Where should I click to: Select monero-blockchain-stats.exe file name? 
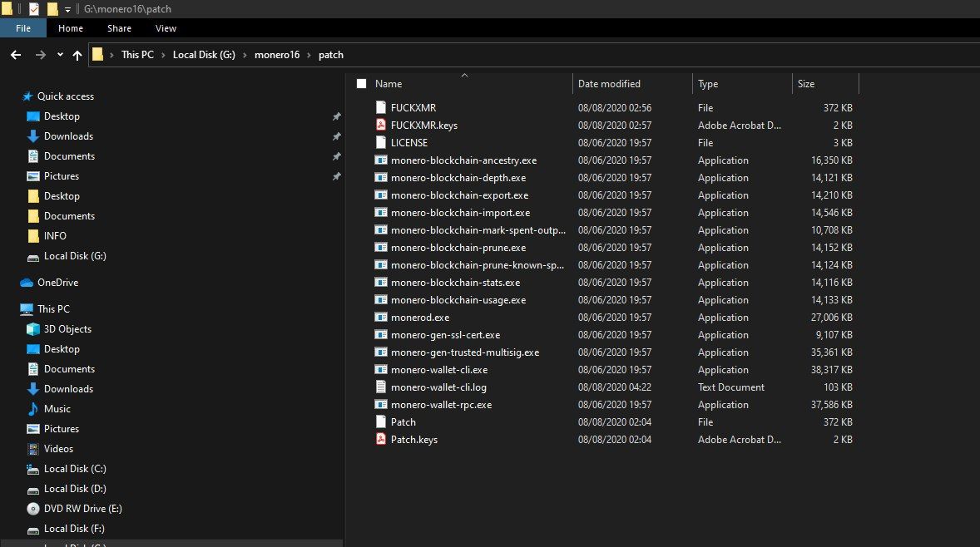click(x=456, y=283)
